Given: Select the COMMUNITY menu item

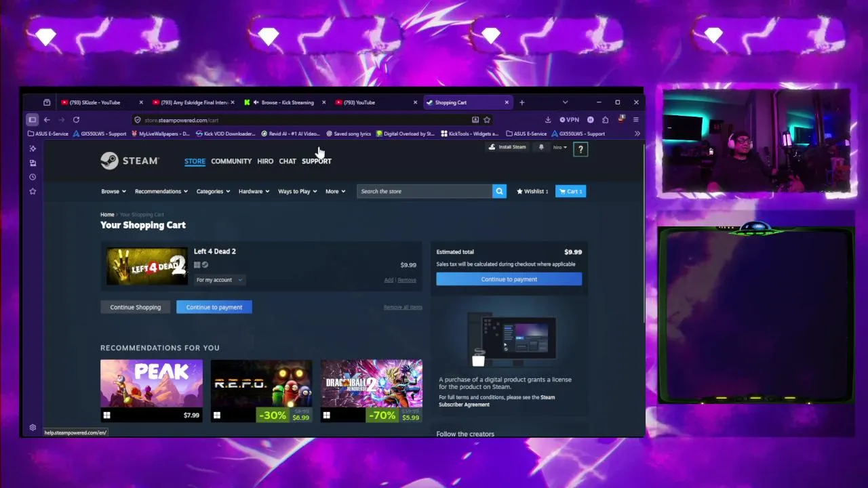Looking at the screenshot, I should tap(231, 161).
